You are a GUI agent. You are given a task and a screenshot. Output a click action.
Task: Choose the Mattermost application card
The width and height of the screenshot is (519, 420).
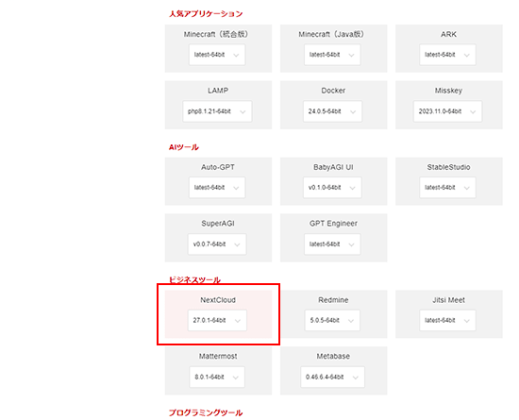[219, 370]
